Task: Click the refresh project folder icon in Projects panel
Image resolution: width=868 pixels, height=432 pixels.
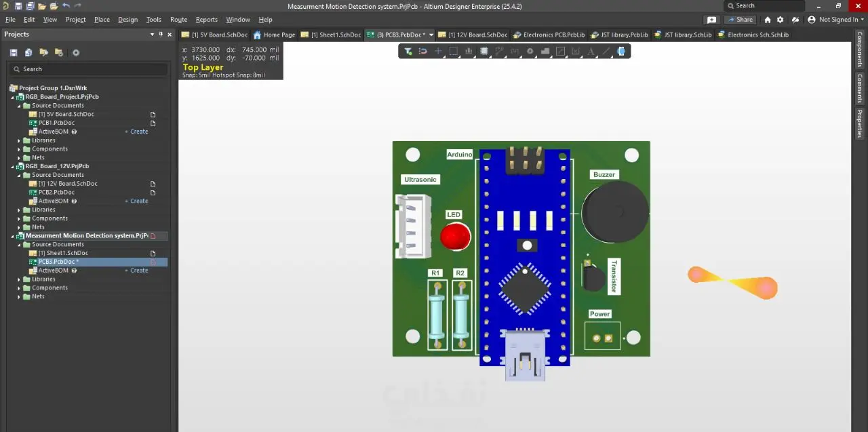Action: click(59, 52)
